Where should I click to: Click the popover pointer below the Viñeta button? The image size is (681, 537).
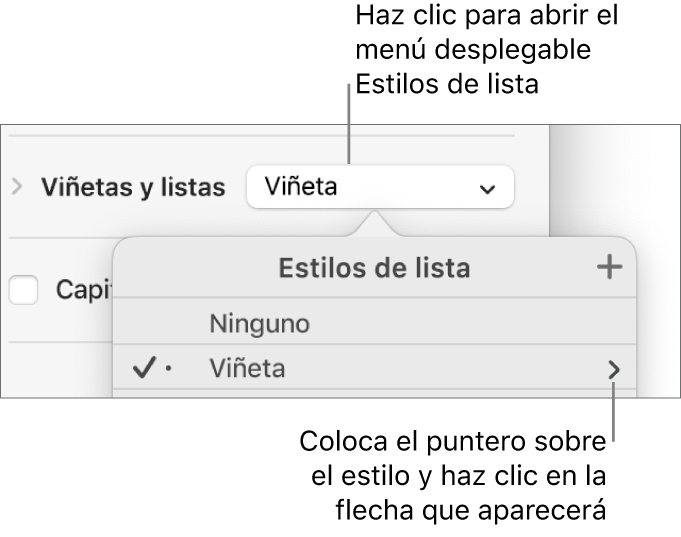376,224
